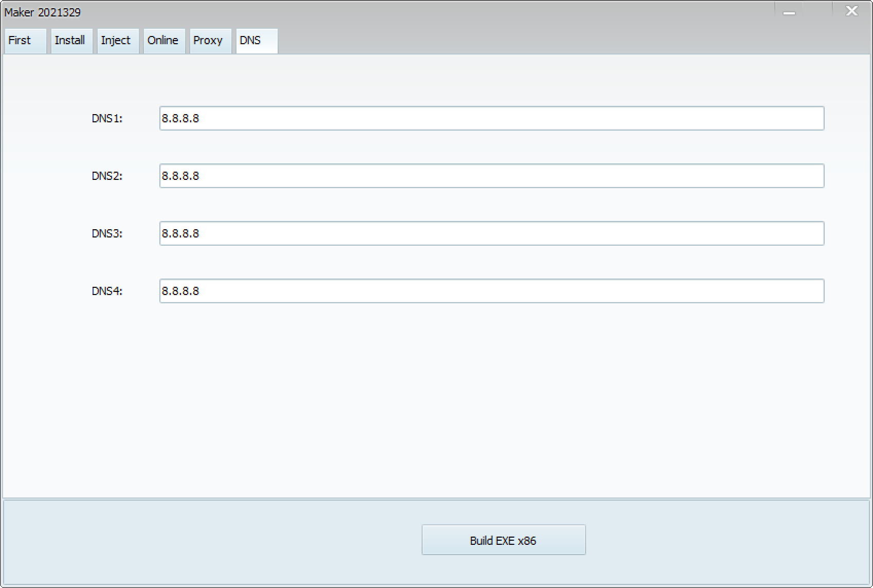Click into the DNS1 input field
The height and width of the screenshot is (588, 873).
(492, 118)
